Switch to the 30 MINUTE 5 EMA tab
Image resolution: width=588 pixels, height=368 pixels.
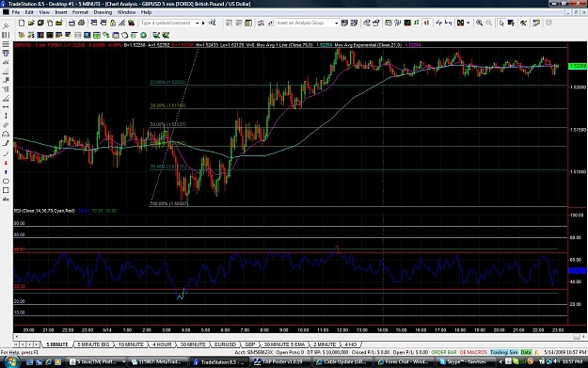coord(284,344)
